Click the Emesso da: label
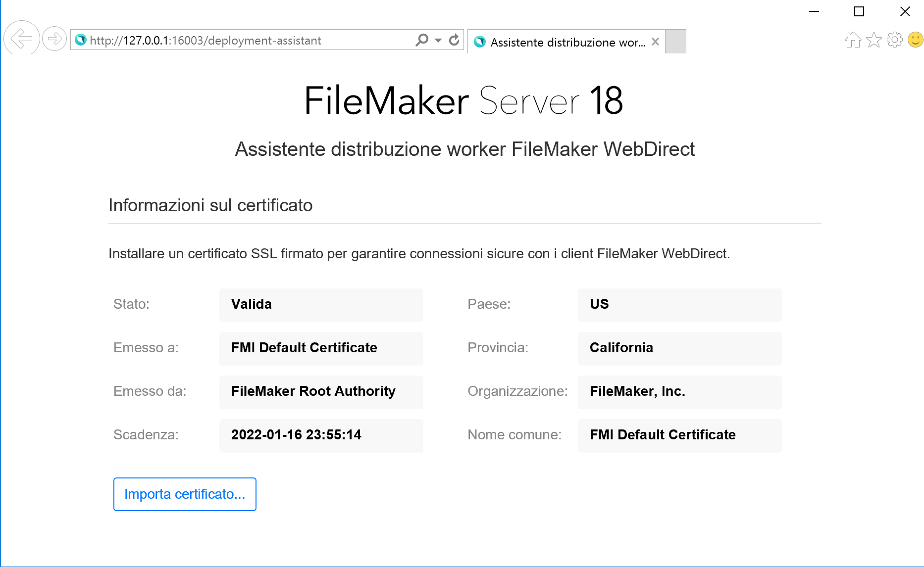 150,391
